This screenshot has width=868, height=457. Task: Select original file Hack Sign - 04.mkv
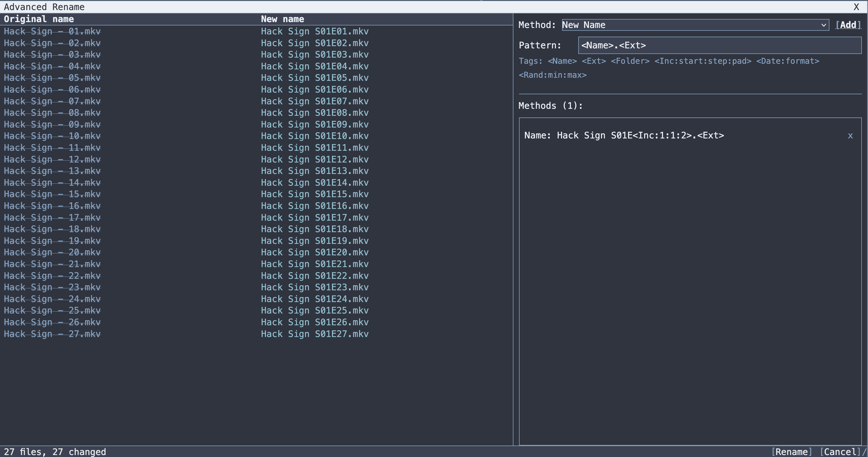click(52, 66)
